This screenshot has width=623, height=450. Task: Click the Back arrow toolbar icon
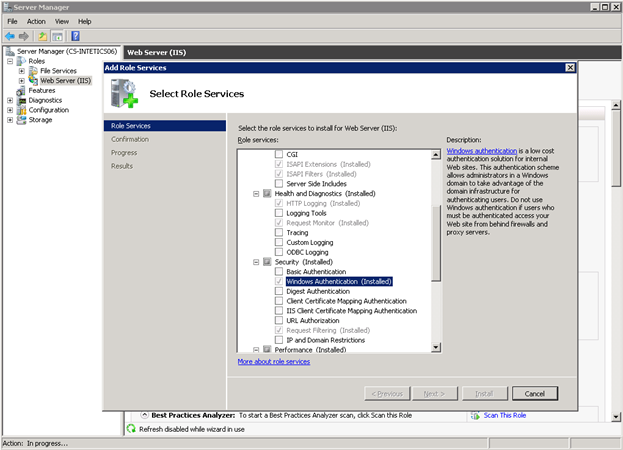pyautogui.click(x=9, y=35)
